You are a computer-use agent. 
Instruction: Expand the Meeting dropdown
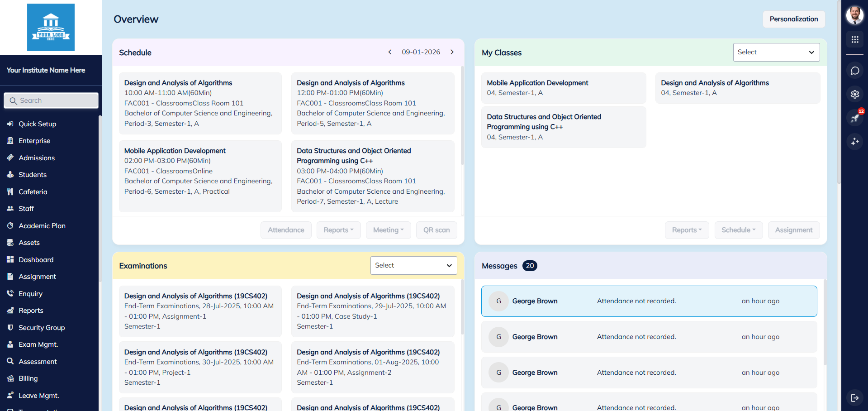(388, 230)
